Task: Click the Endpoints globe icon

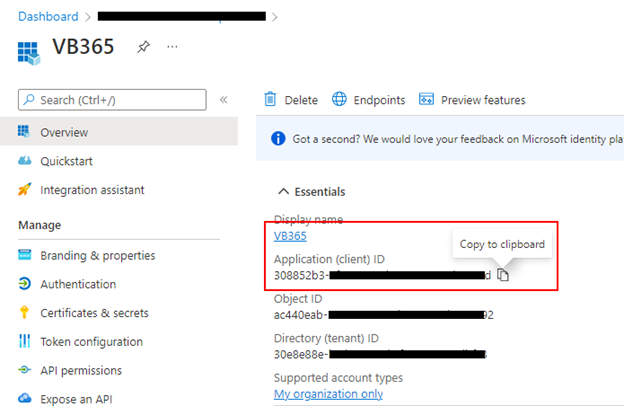Action: 339,99
